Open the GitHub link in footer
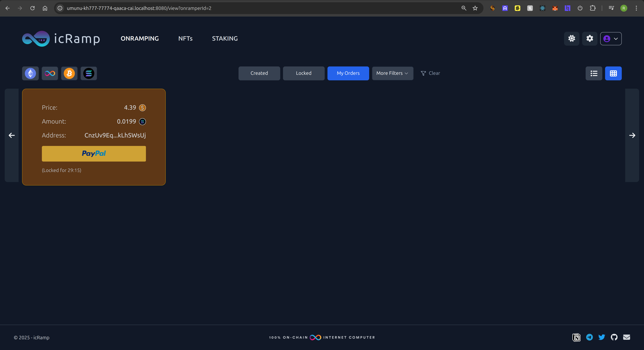This screenshot has width=644, height=350. click(614, 337)
